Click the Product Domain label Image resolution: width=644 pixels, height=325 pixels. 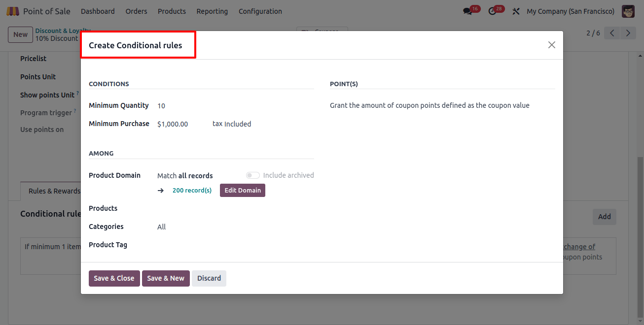point(114,175)
